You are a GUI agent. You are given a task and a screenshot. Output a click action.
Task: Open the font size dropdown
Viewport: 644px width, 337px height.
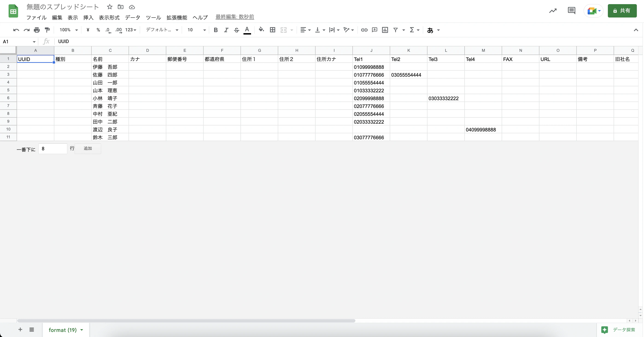tap(196, 30)
